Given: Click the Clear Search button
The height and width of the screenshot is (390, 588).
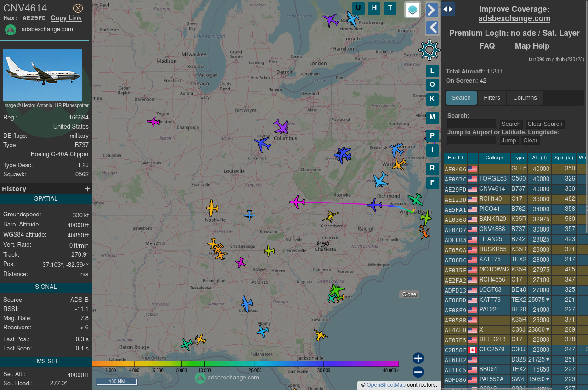Looking at the screenshot, I should click(x=545, y=124).
